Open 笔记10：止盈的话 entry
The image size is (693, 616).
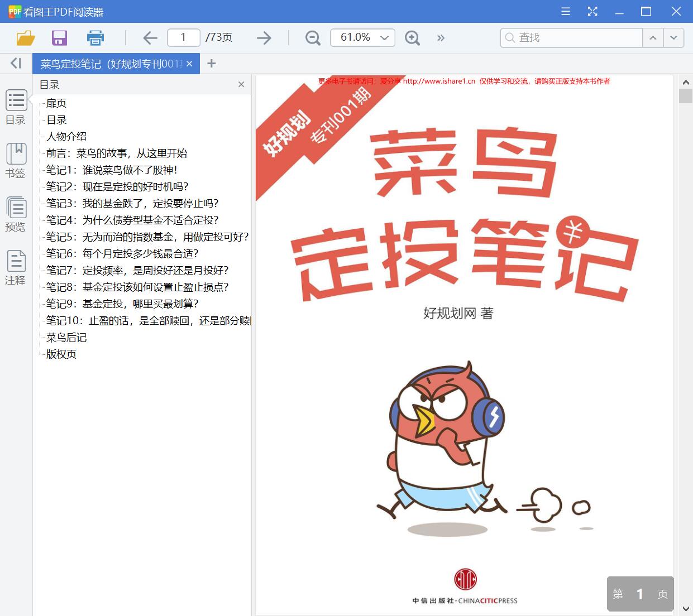(x=148, y=321)
